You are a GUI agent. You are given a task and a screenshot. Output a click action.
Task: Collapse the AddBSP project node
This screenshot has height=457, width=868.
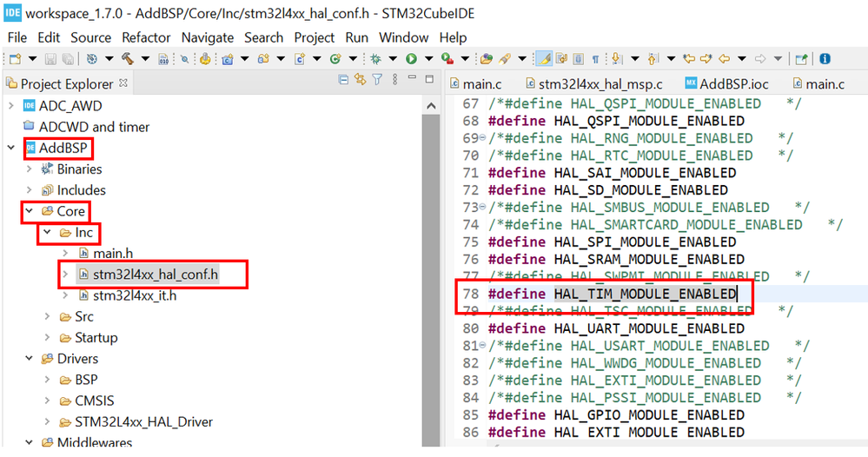[11, 148]
